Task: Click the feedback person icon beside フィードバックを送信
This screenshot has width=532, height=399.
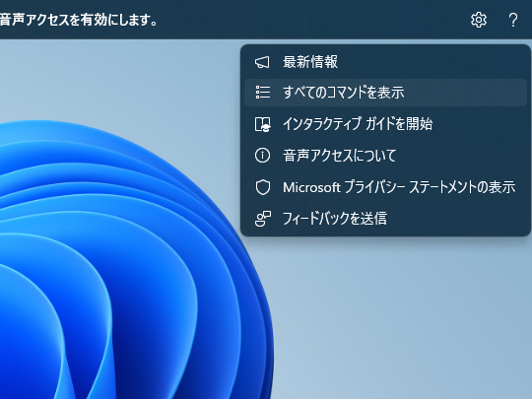Action: pyautogui.click(x=263, y=219)
